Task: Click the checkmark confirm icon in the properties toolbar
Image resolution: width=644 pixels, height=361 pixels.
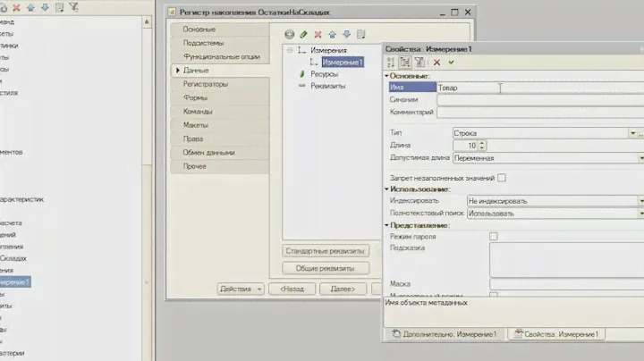Action: click(451, 63)
